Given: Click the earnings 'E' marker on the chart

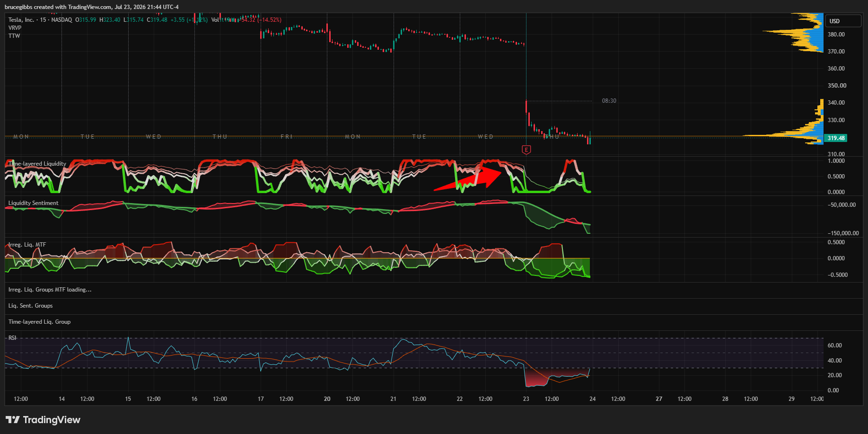Looking at the screenshot, I should click(x=526, y=150).
